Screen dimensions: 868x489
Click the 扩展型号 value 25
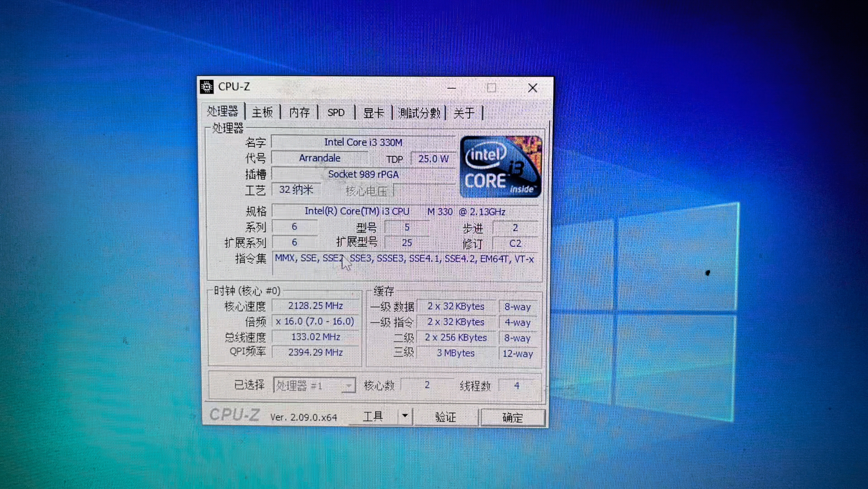point(407,243)
